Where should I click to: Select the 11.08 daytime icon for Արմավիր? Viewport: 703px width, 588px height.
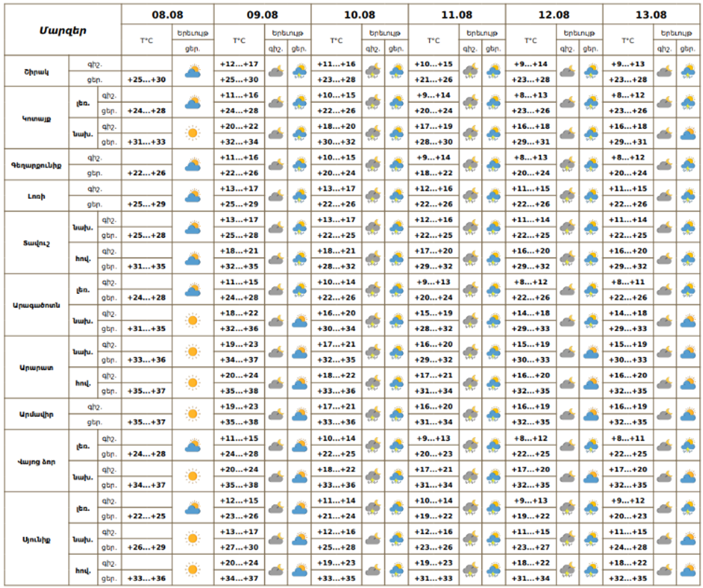494,414
